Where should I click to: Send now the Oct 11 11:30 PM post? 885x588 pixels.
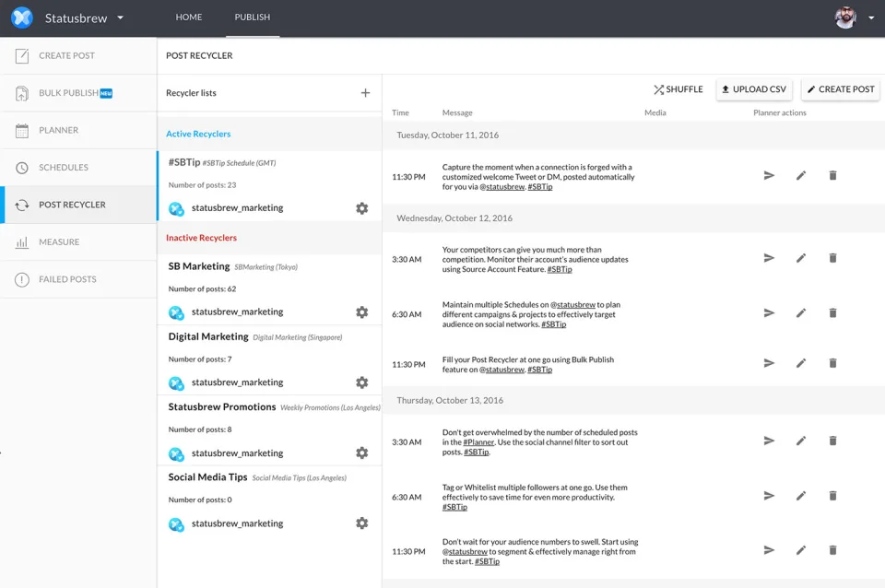[769, 175]
